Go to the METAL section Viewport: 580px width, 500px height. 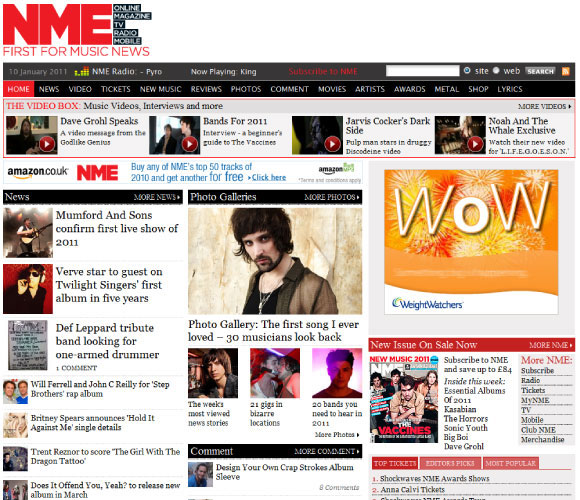coord(446,89)
